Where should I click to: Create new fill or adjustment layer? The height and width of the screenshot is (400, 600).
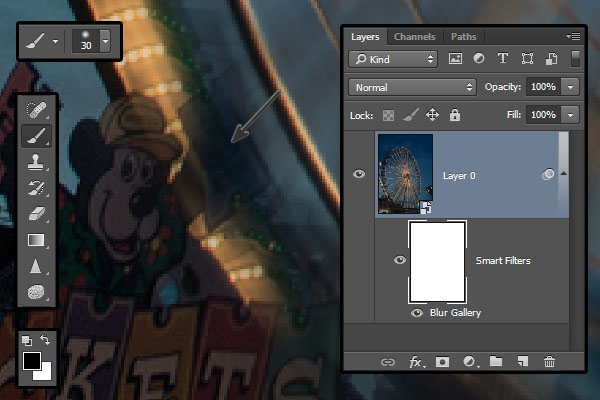pyautogui.click(x=469, y=362)
